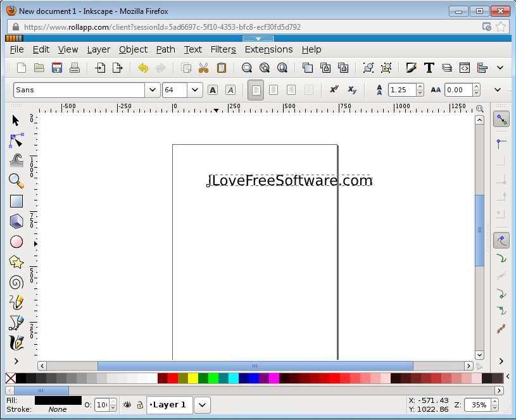The height and width of the screenshot is (420, 516).
Task: Choose the Node editing tool
Action: point(16,140)
